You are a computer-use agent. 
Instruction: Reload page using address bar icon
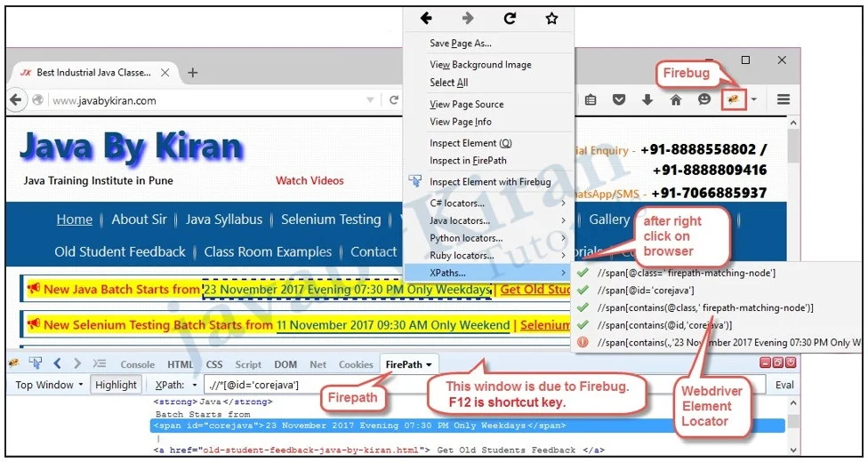(x=394, y=100)
